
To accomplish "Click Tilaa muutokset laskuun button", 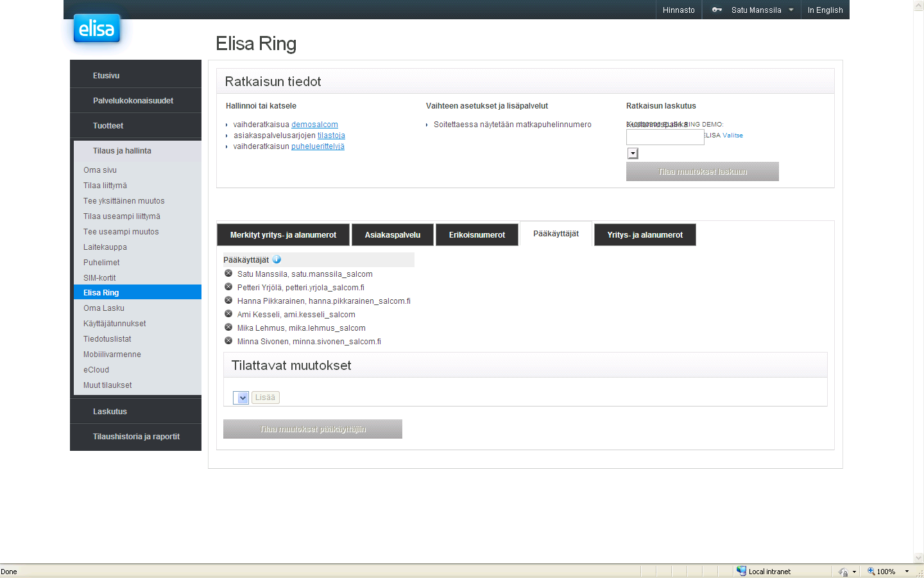I will tap(703, 171).
